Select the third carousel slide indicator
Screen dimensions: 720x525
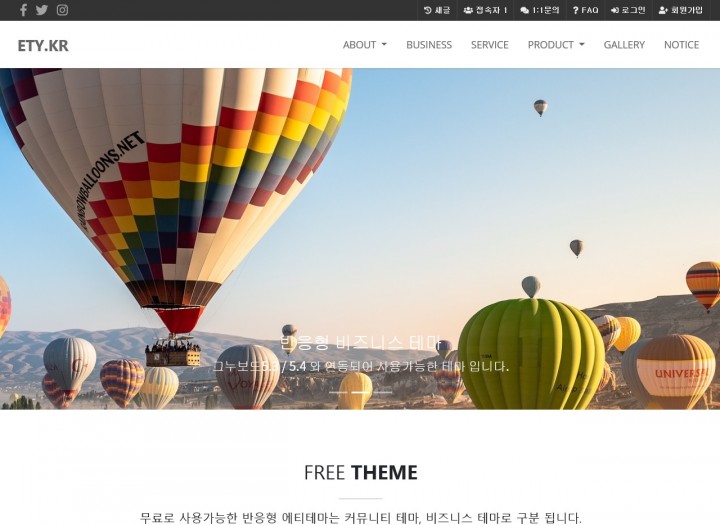point(383,392)
